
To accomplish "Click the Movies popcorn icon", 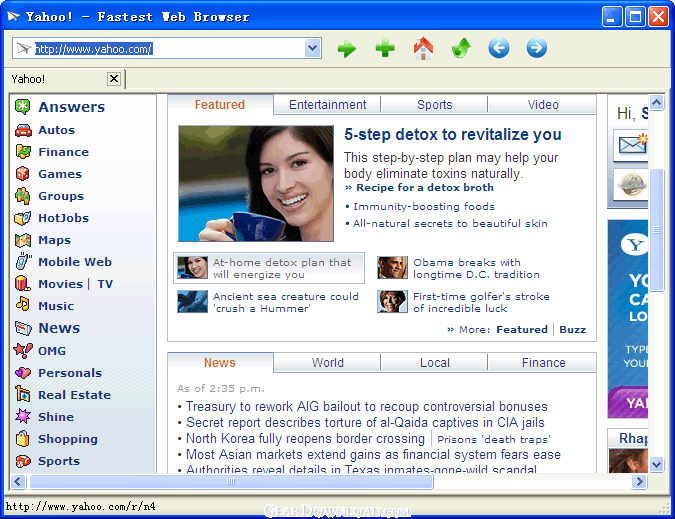I will (x=22, y=283).
